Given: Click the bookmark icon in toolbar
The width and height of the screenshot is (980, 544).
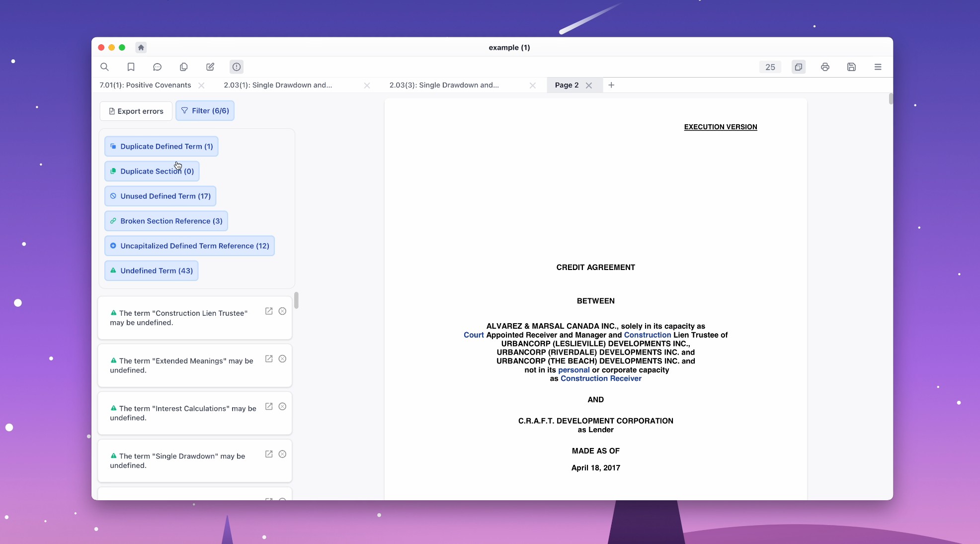Looking at the screenshot, I should [131, 67].
